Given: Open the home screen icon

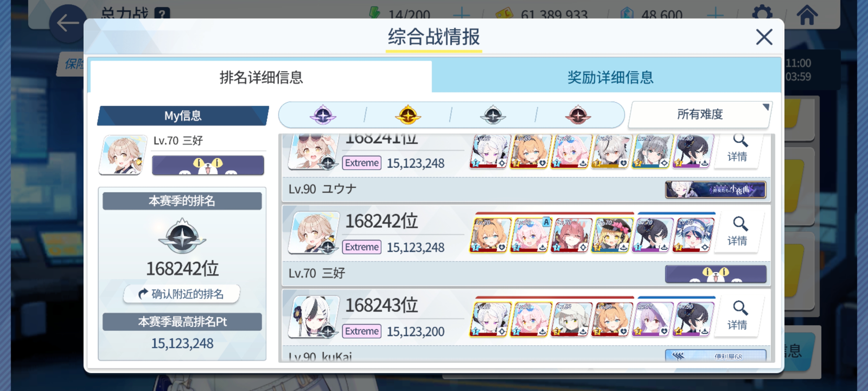Looking at the screenshot, I should point(807,15).
